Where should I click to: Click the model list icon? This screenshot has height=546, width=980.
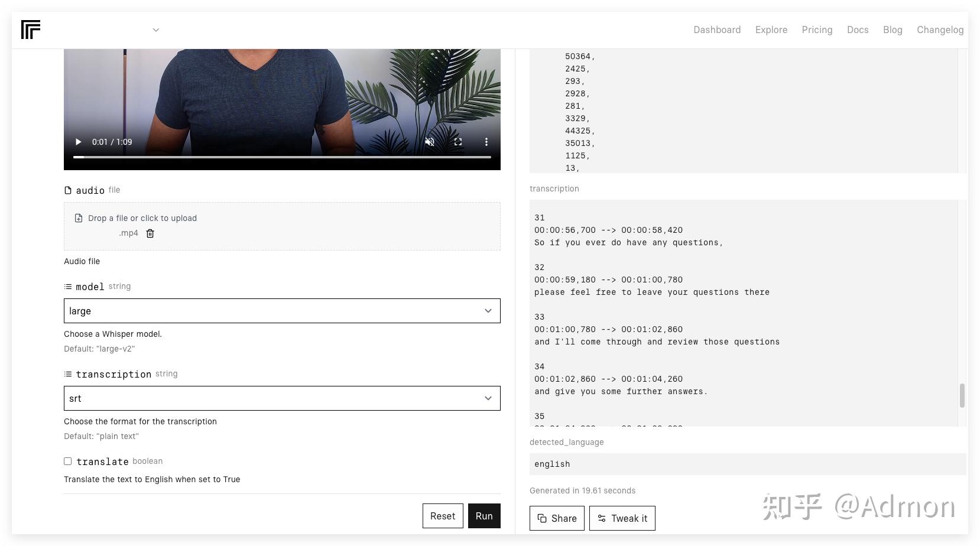pos(68,287)
